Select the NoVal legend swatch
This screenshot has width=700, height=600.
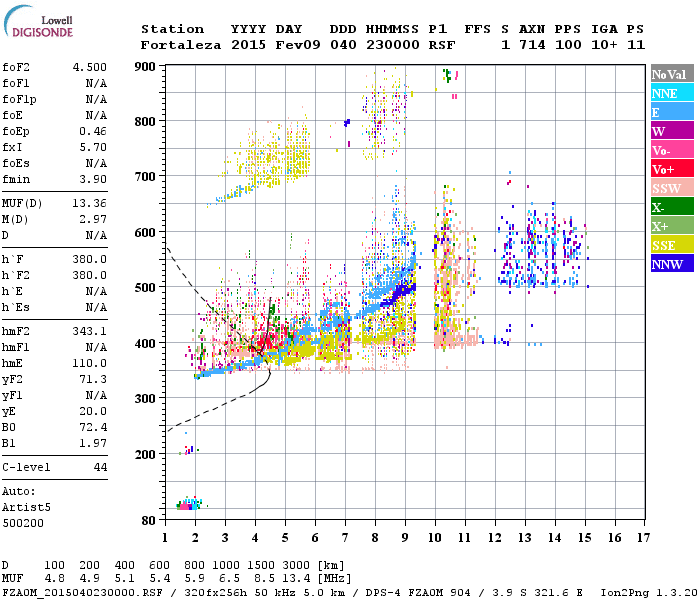tap(672, 74)
